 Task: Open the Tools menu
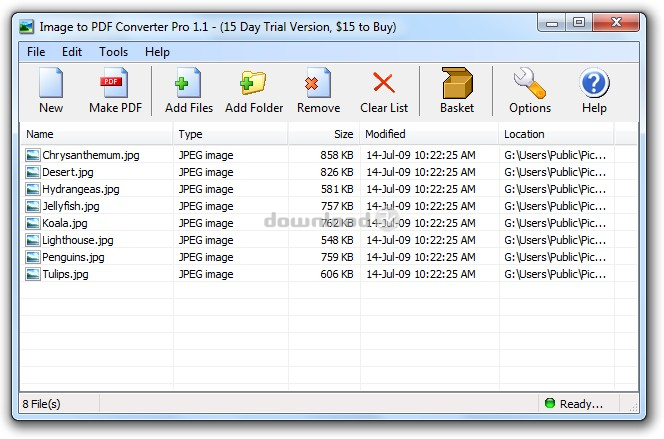pos(113,52)
